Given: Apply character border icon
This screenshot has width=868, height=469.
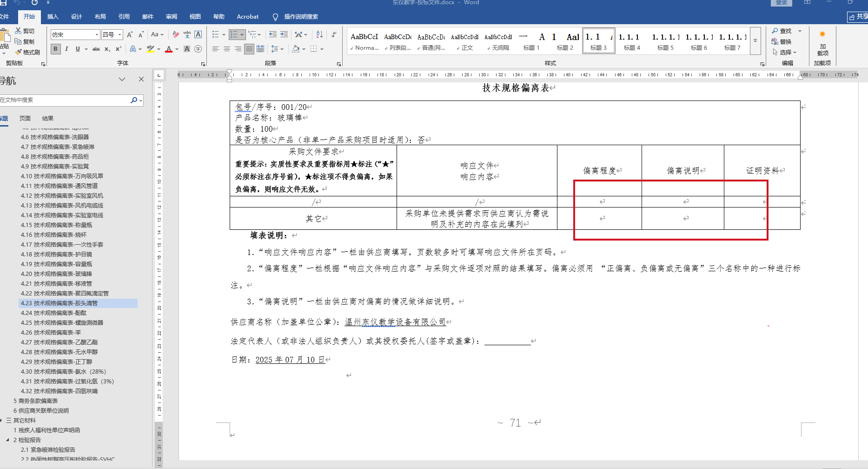Looking at the screenshot, I should click(x=198, y=34).
